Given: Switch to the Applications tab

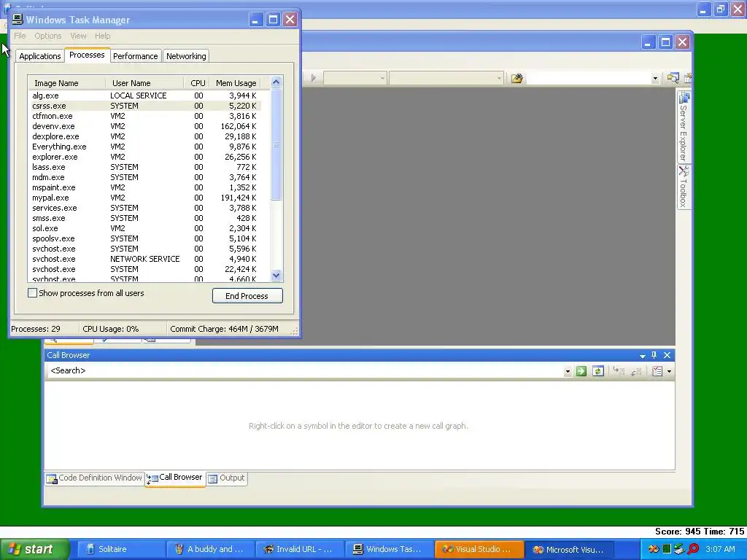Looking at the screenshot, I should (x=40, y=56).
